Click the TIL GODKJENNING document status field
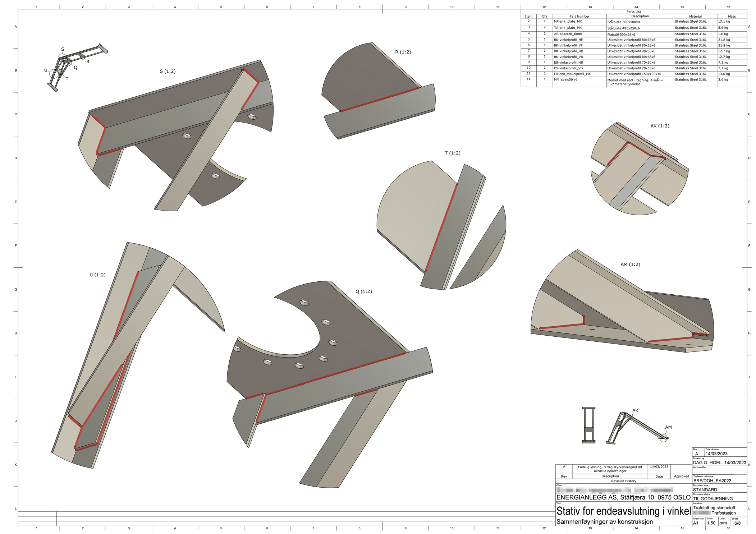 [713, 499]
